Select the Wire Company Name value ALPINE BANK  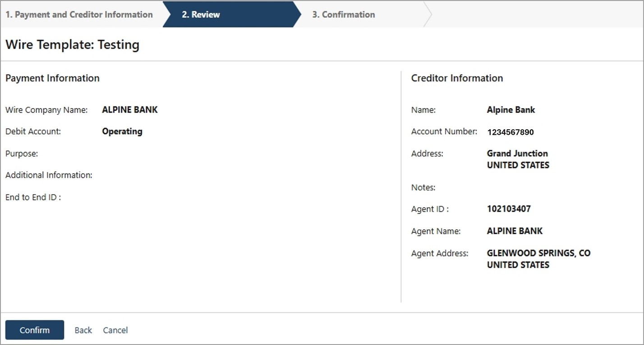(x=130, y=109)
